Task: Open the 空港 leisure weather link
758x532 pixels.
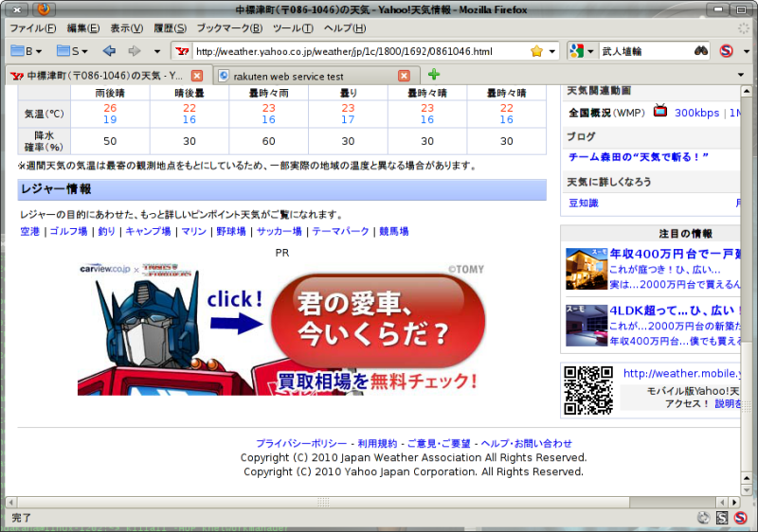Action: [30, 231]
